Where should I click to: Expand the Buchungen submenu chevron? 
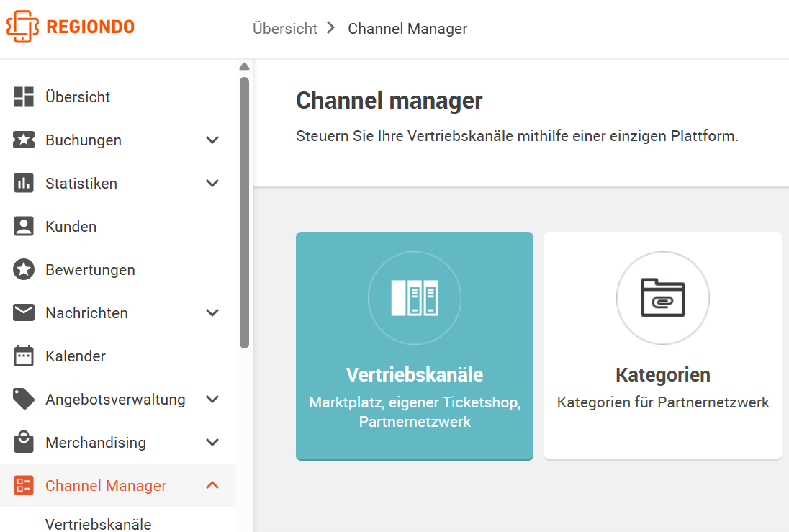(212, 140)
